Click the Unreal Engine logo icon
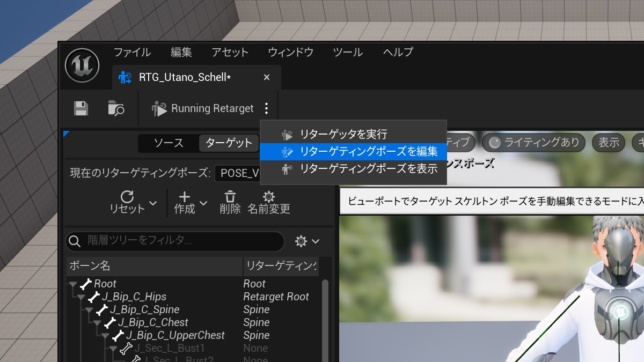 [82, 65]
